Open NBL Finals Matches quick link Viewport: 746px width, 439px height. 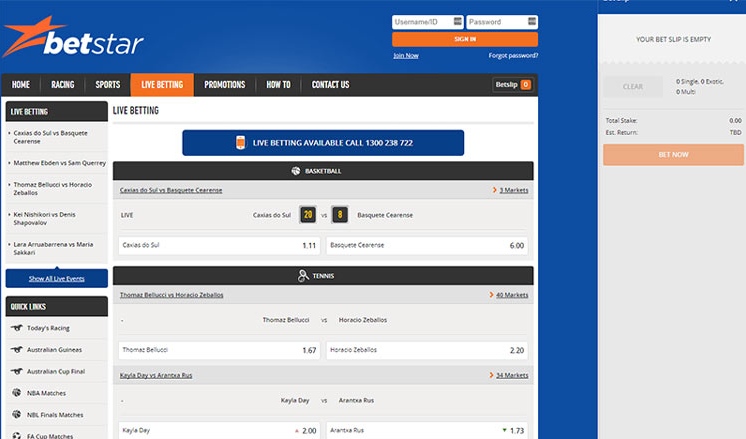tap(55, 415)
